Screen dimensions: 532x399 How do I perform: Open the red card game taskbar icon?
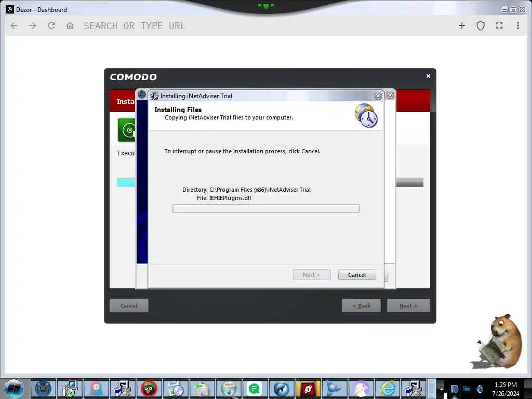(x=308, y=389)
